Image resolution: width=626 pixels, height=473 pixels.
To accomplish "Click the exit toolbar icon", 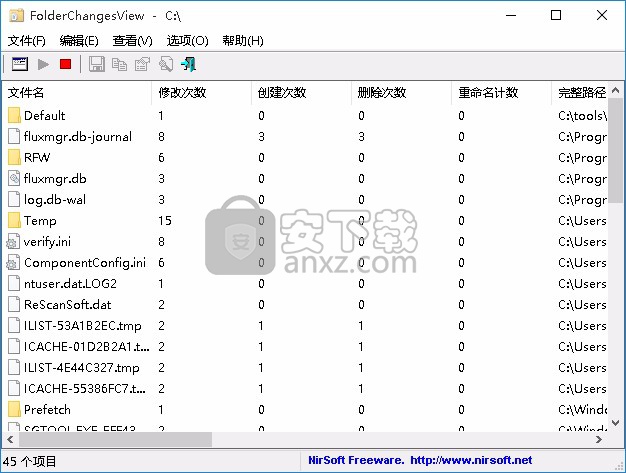I will pos(189,64).
